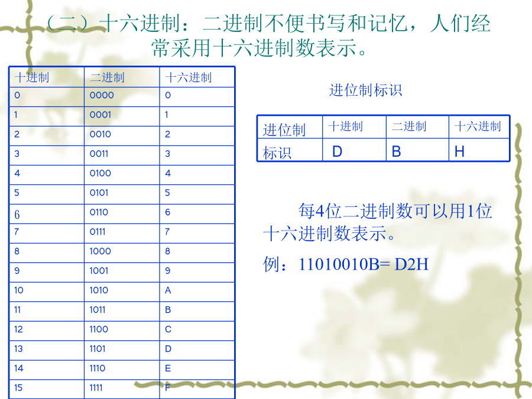Click hex cell B in the 1011 row
The height and width of the screenshot is (399, 532).
(x=197, y=312)
